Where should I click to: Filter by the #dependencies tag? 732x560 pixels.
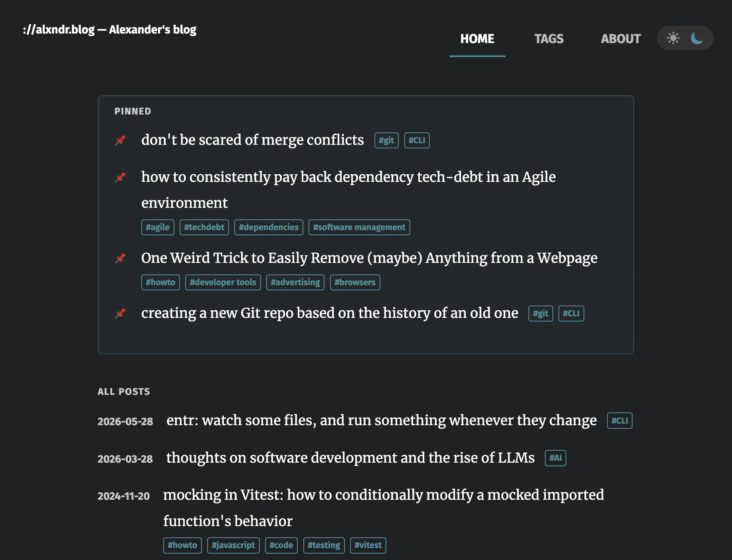pyautogui.click(x=269, y=227)
